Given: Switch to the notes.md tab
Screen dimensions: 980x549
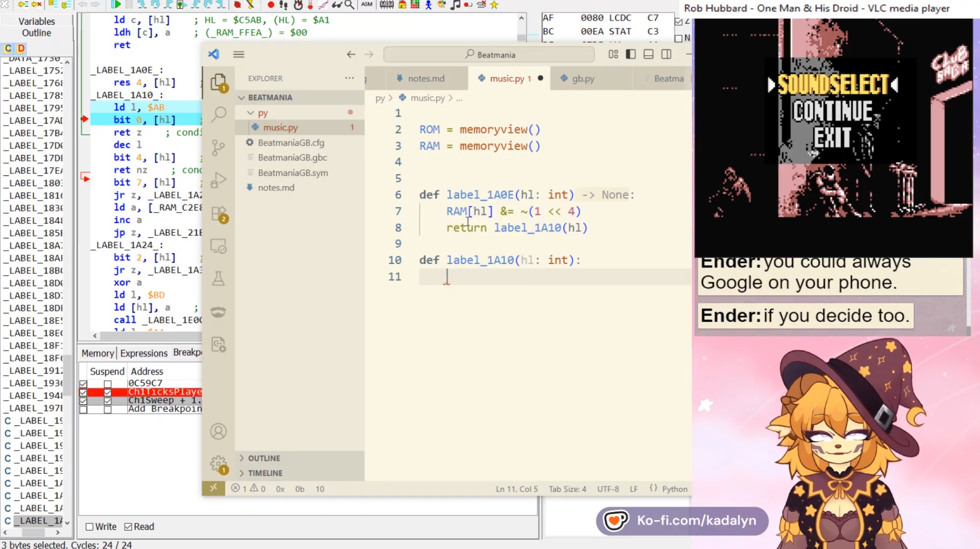Looking at the screenshot, I should [425, 78].
